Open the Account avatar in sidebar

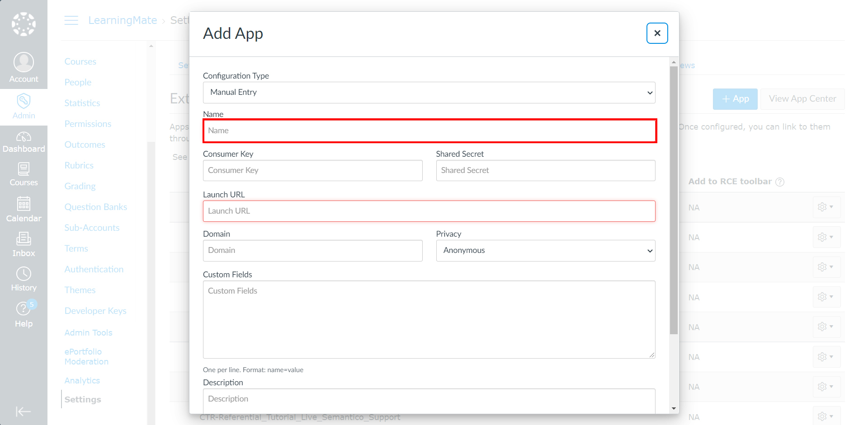(x=24, y=62)
